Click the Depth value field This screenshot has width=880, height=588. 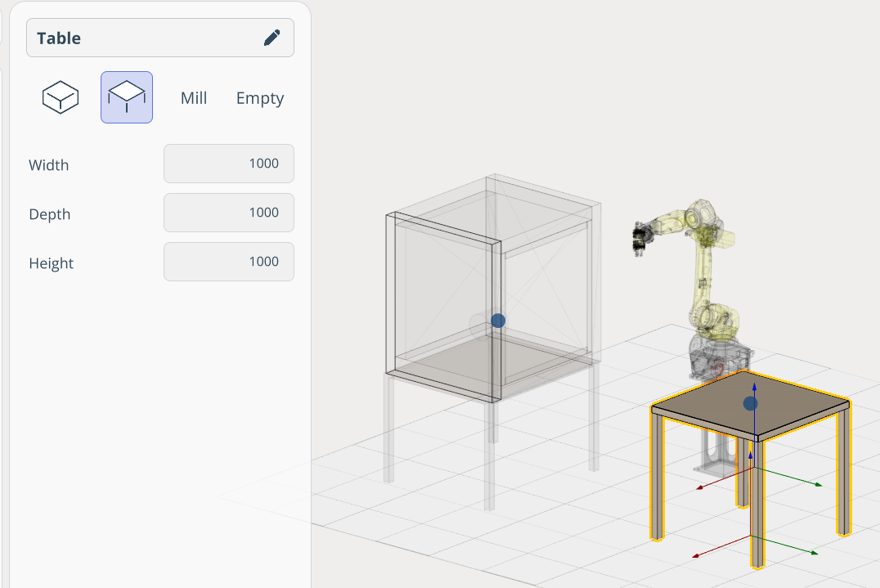[229, 213]
